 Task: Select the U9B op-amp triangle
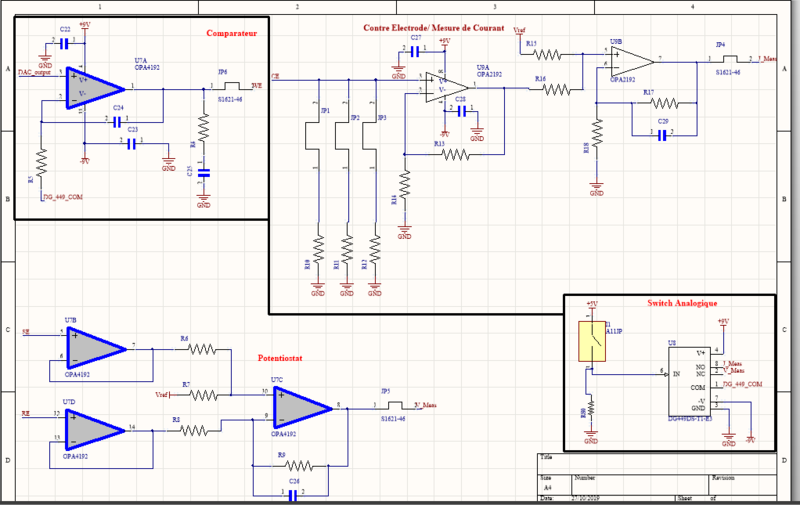[632, 61]
